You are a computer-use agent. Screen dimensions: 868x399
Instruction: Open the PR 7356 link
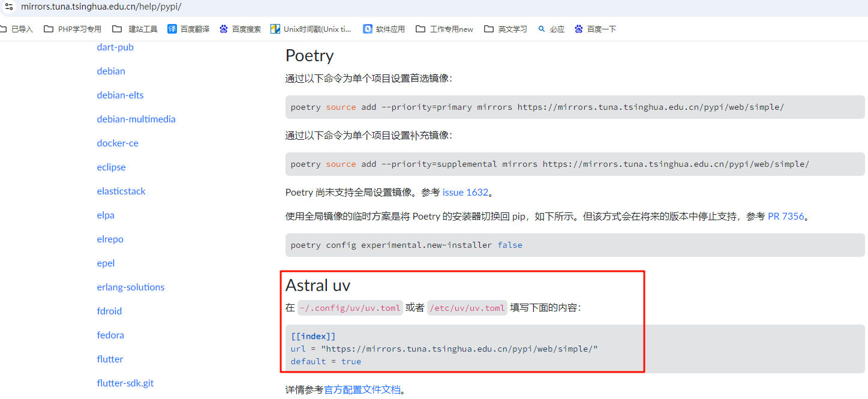tap(786, 216)
